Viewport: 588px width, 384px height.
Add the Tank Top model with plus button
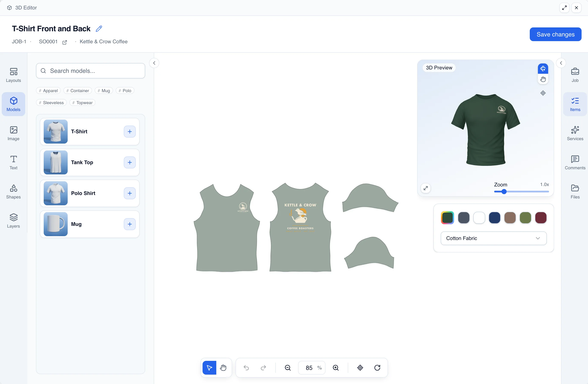click(130, 162)
